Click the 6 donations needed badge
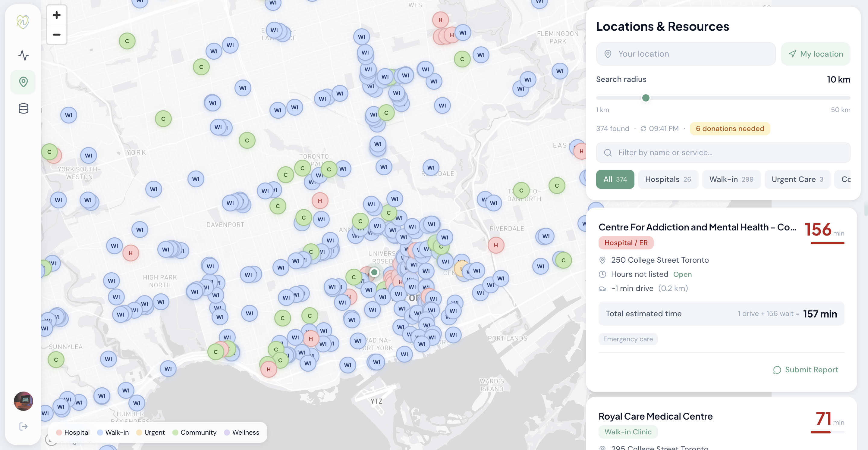 [729, 129]
